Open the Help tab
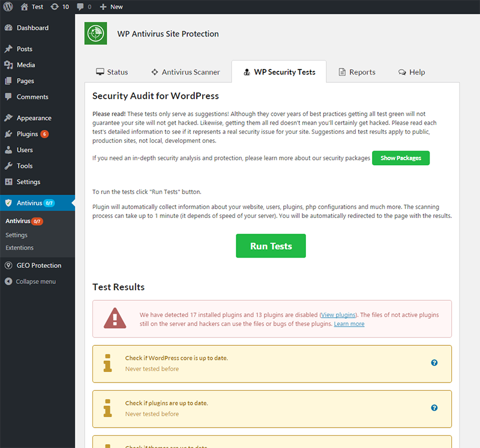Image resolution: width=480 pixels, height=448 pixels. click(x=412, y=72)
